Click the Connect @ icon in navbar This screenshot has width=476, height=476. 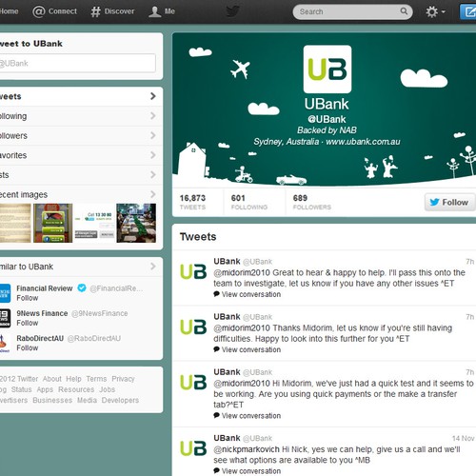point(39,11)
